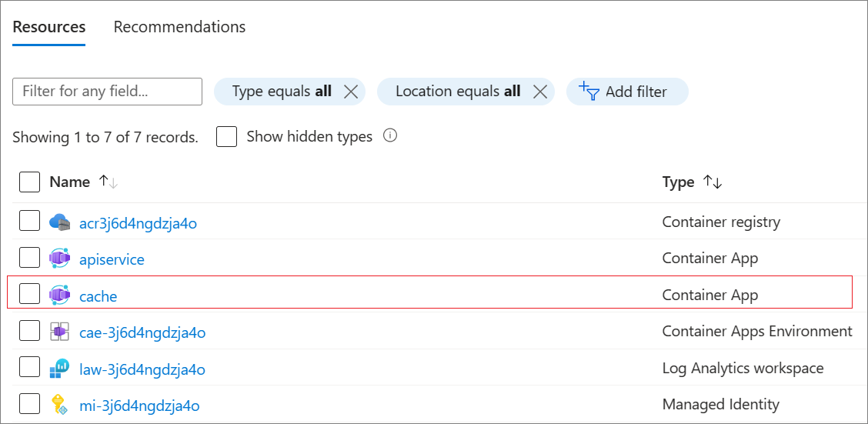Click the container registry icon beside acr3j6d4ngdzja4o
Image resolution: width=868 pixels, height=424 pixels.
pos(60,223)
